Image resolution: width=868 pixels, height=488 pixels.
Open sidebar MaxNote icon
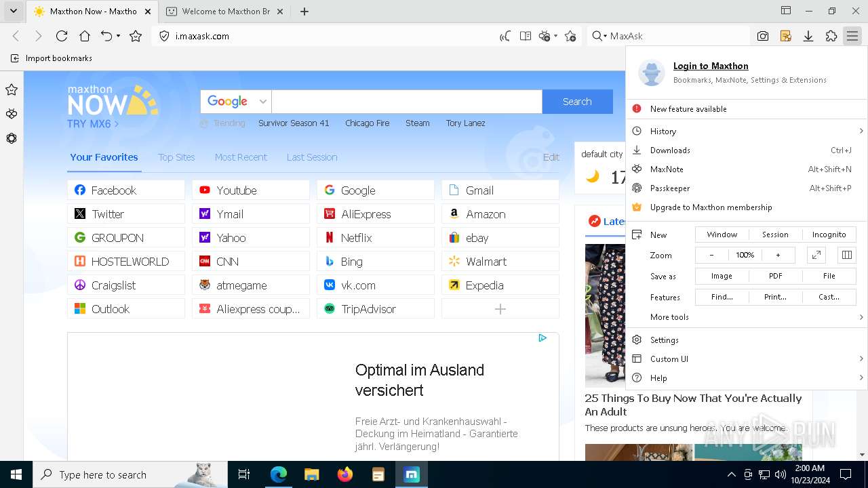tap(12, 114)
